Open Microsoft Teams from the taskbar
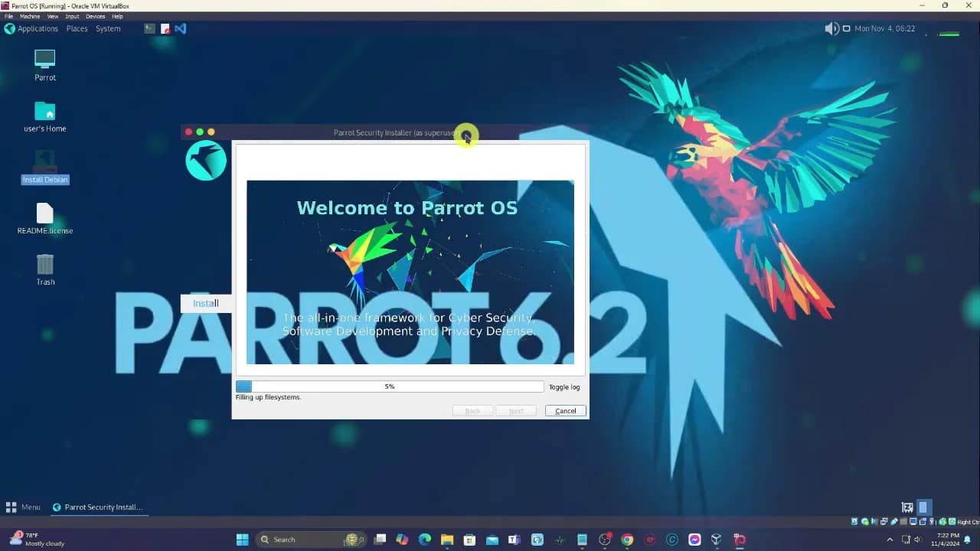 pyautogui.click(x=514, y=540)
